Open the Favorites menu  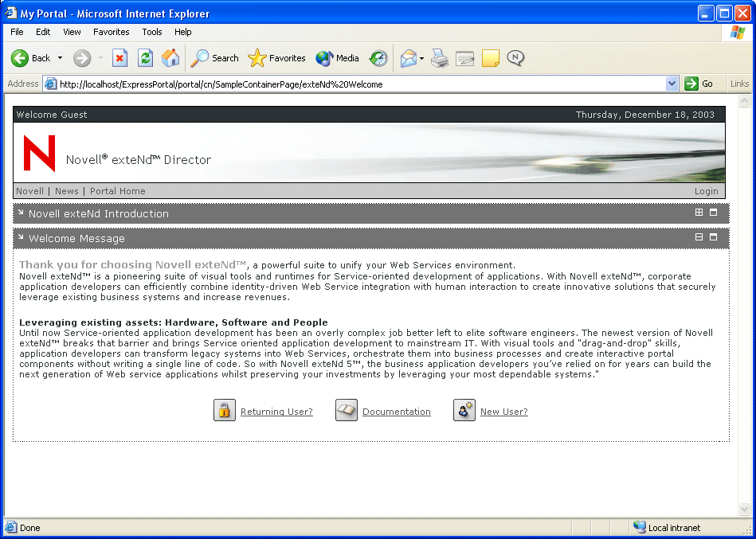click(x=112, y=32)
